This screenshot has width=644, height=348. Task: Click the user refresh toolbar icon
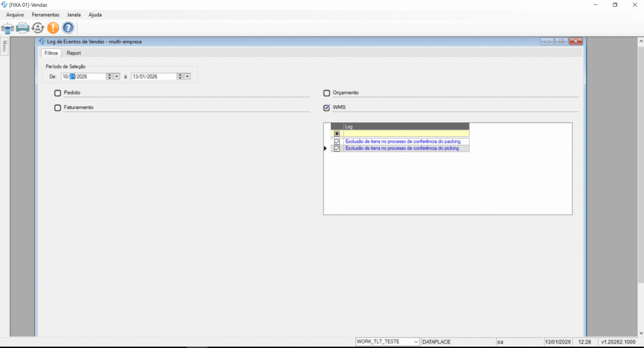click(38, 28)
